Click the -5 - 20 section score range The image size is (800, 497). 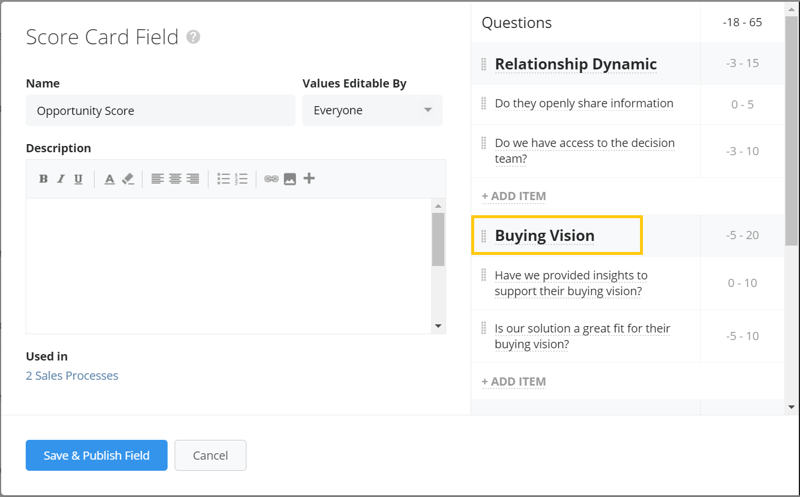click(742, 235)
